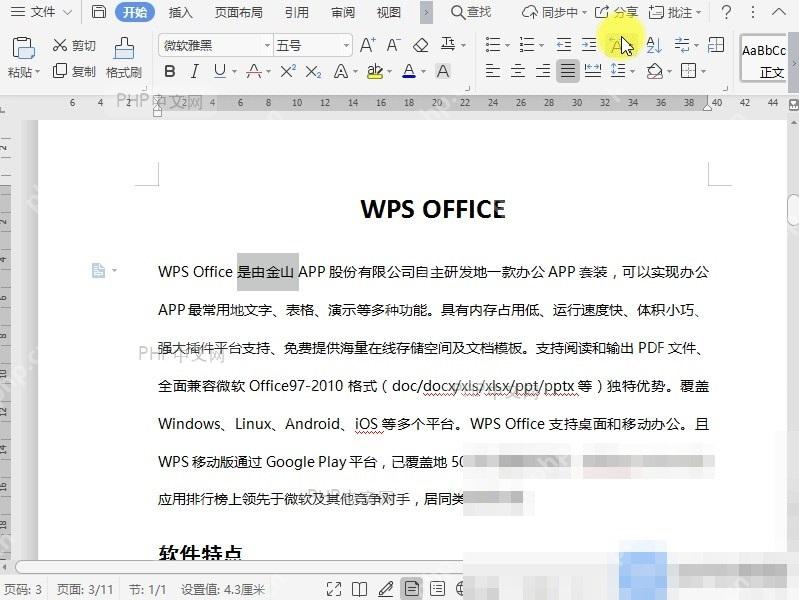Open the 查找 search box
Viewport: 799px width, 600px height.
[471, 12]
